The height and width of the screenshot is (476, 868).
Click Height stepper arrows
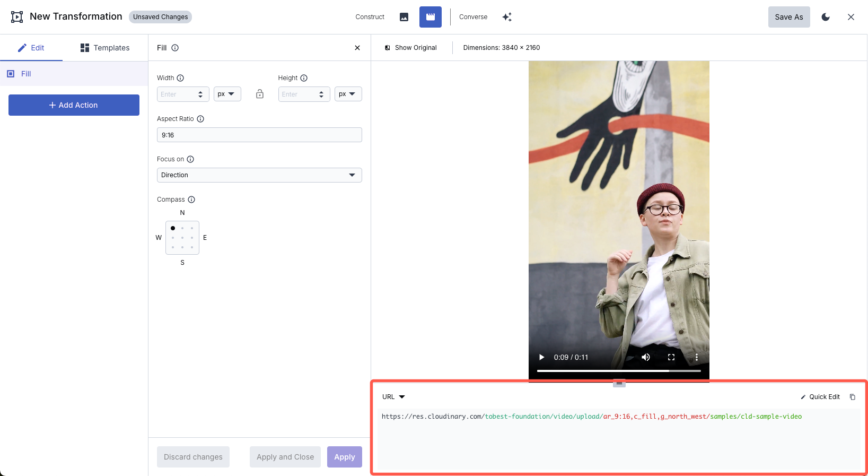point(321,94)
